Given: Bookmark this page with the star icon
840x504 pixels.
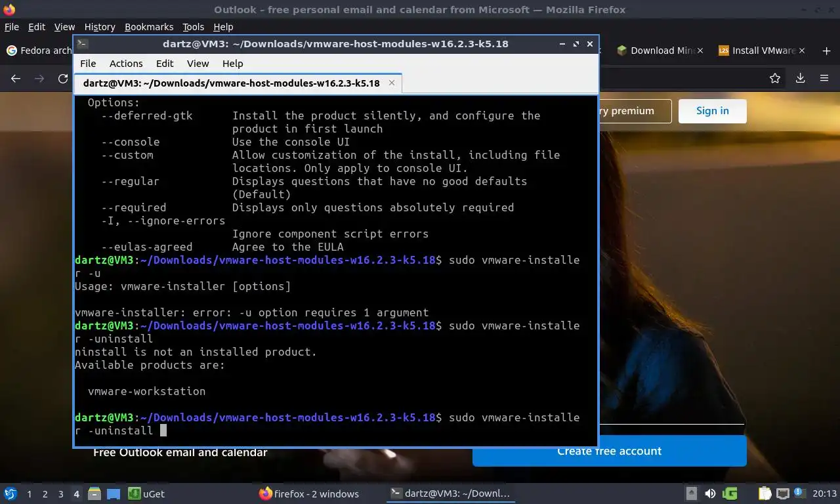Looking at the screenshot, I should [775, 78].
